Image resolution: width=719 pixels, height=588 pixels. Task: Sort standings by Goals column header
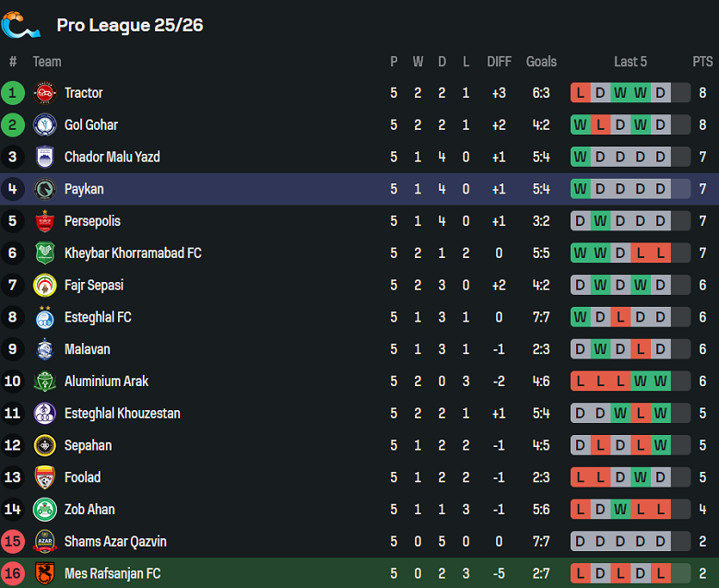tap(541, 62)
